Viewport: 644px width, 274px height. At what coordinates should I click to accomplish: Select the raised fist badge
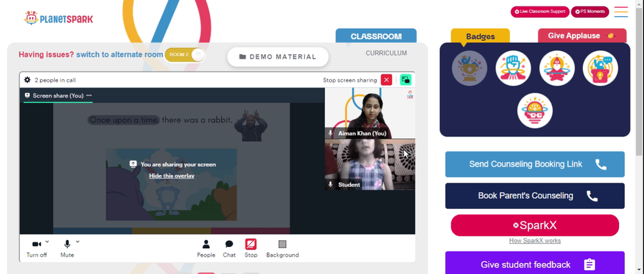coord(513,68)
